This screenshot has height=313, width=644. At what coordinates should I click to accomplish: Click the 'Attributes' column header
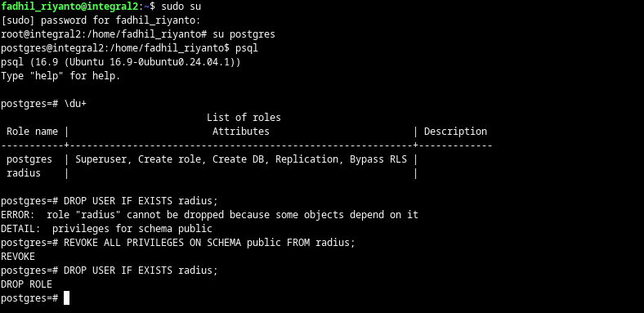(240, 132)
